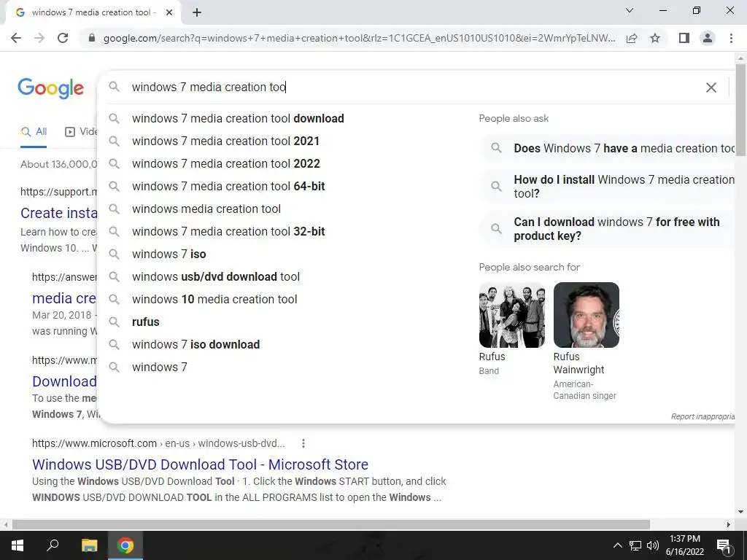747x560 pixels.
Task: Clear the search box text
Action: pos(711,87)
